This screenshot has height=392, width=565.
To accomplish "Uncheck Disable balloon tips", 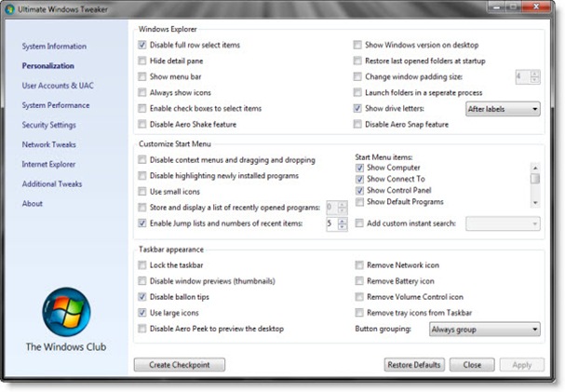I will click(x=142, y=297).
